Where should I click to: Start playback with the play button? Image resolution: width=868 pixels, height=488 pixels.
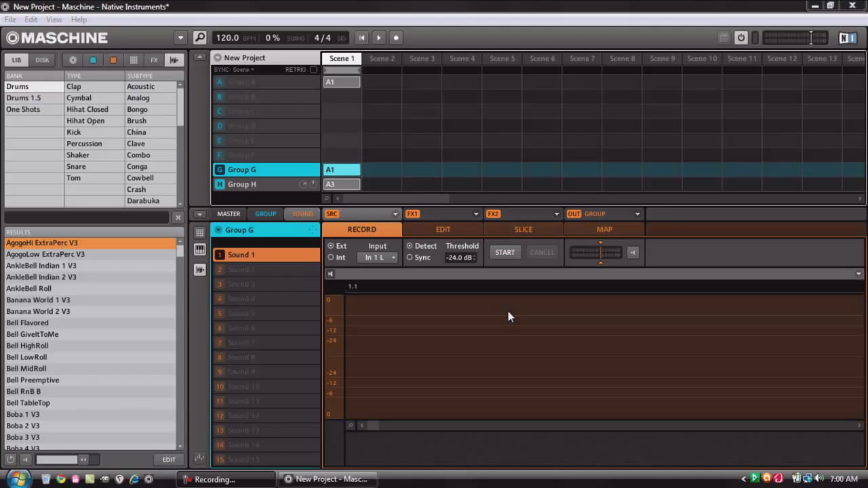click(x=379, y=38)
